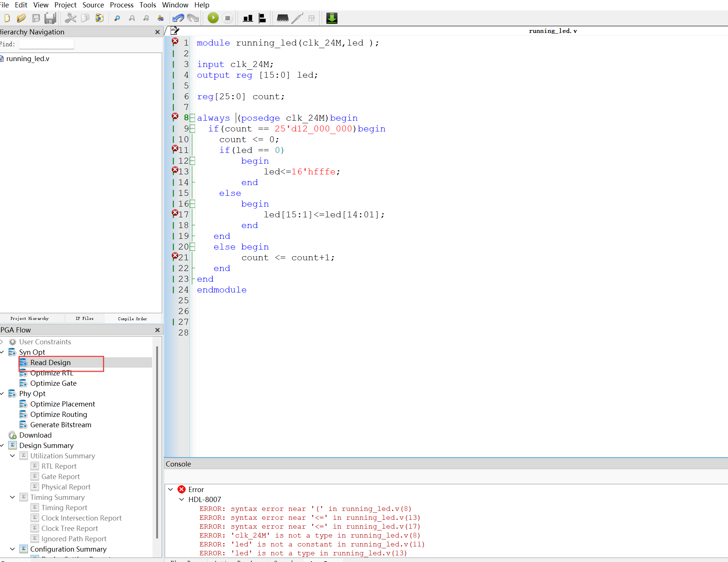The height and width of the screenshot is (562, 728).
Task: Click the Undo arrow icon
Action: [178, 18]
